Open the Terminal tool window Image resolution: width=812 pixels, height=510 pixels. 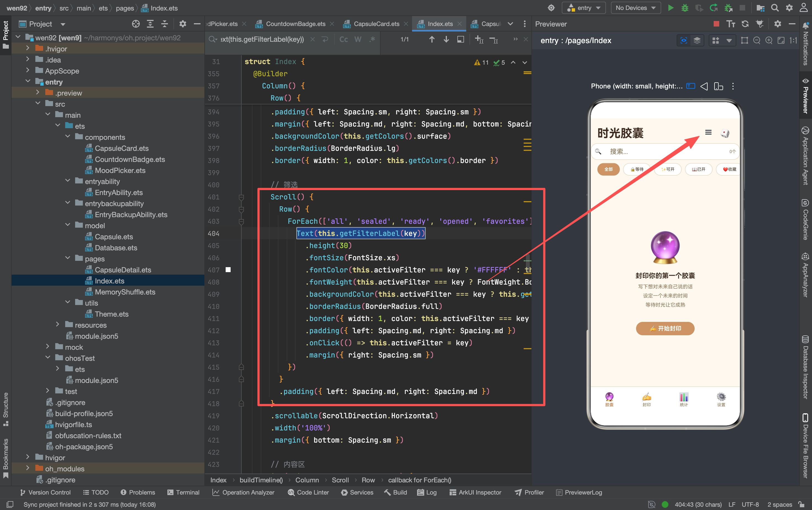pos(183,493)
